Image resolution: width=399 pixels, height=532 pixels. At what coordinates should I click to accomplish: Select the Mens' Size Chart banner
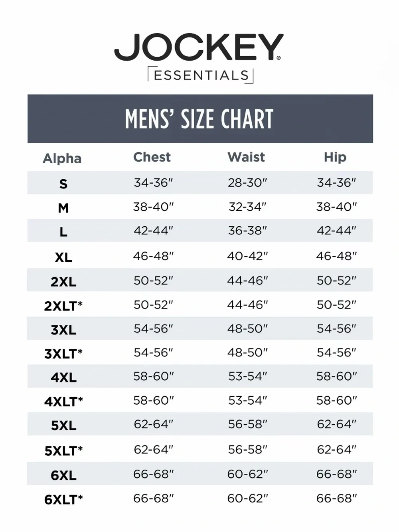tap(200, 119)
